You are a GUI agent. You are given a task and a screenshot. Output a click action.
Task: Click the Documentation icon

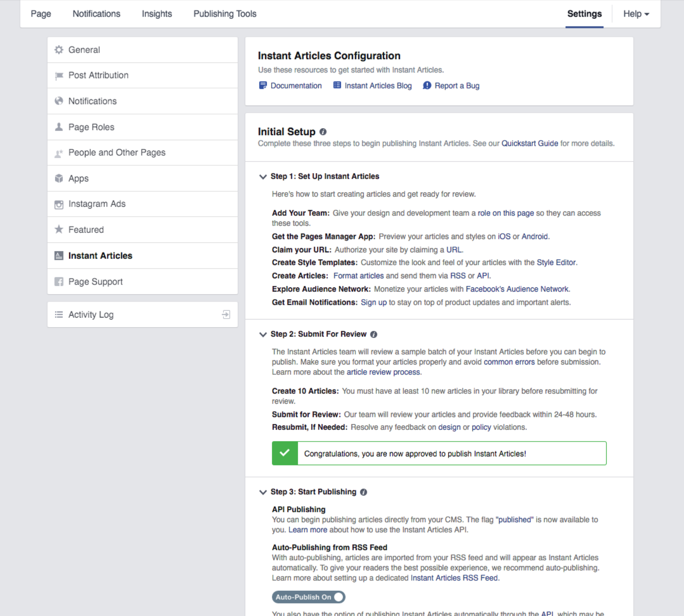click(263, 85)
